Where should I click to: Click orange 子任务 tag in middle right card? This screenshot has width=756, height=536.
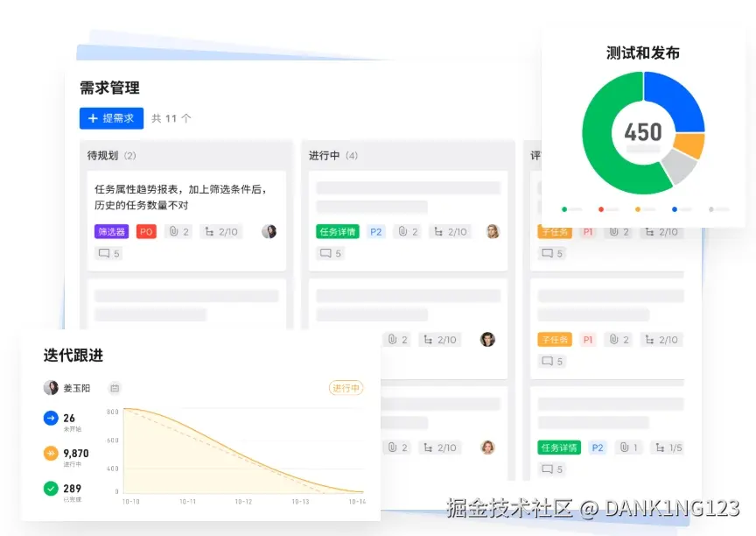coord(555,340)
